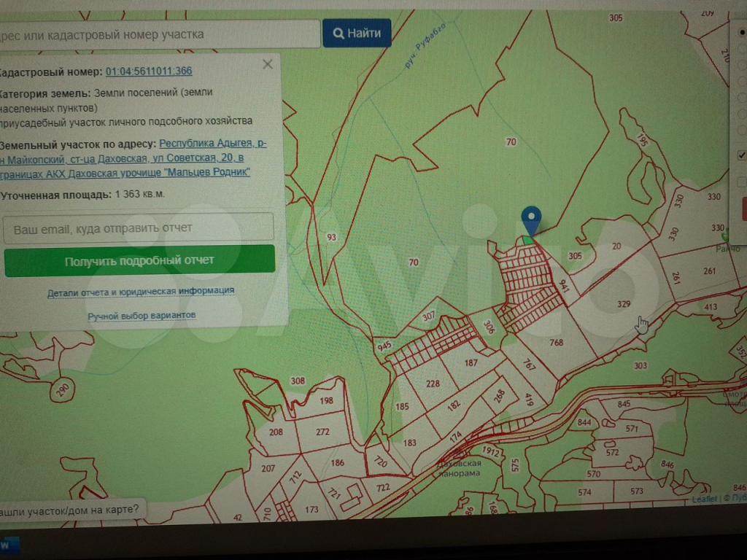
Task: Close the cadastral info panel
Action: click(268, 64)
